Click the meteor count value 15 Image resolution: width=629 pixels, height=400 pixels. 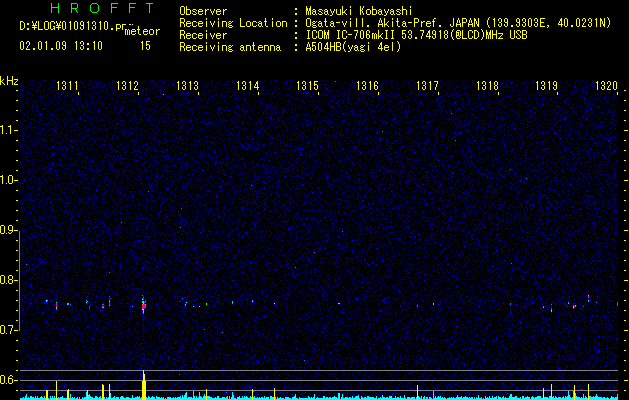pyautogui.click(x=145, y=46)
